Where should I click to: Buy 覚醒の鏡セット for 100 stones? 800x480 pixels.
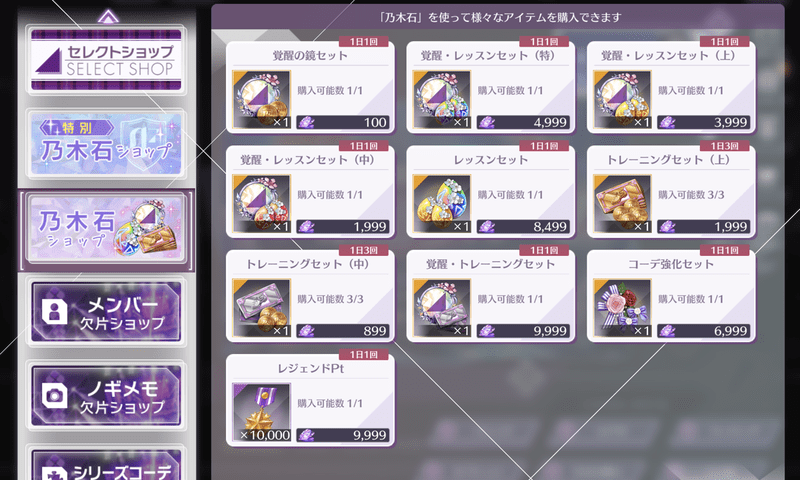click(x=343, y=122)
